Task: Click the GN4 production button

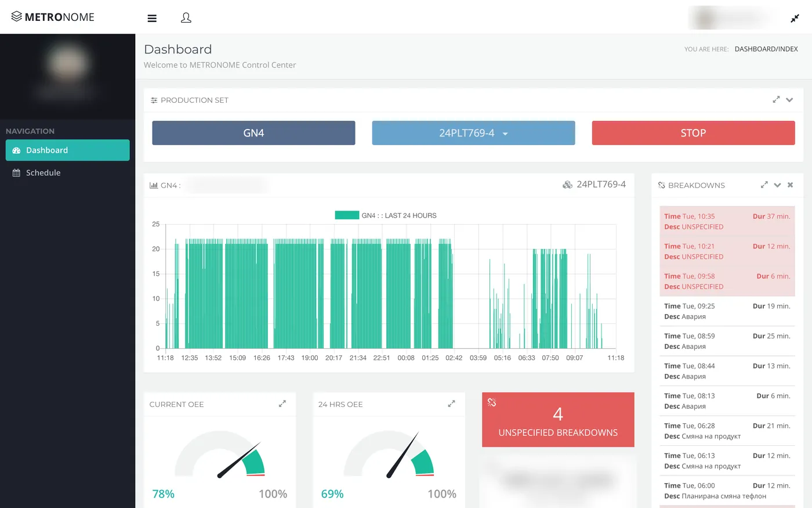Action: 253,133
